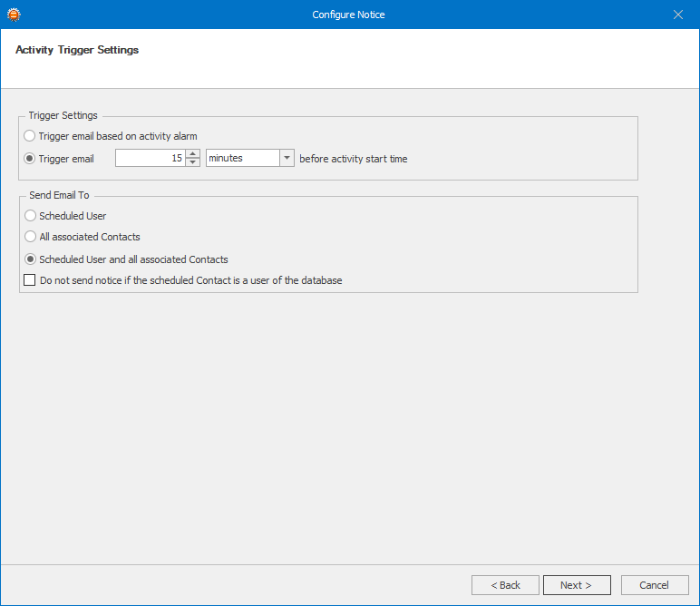Click the 'before activity start time' label
This screenshot has width=700, height=606.
[x=353, y=159]
